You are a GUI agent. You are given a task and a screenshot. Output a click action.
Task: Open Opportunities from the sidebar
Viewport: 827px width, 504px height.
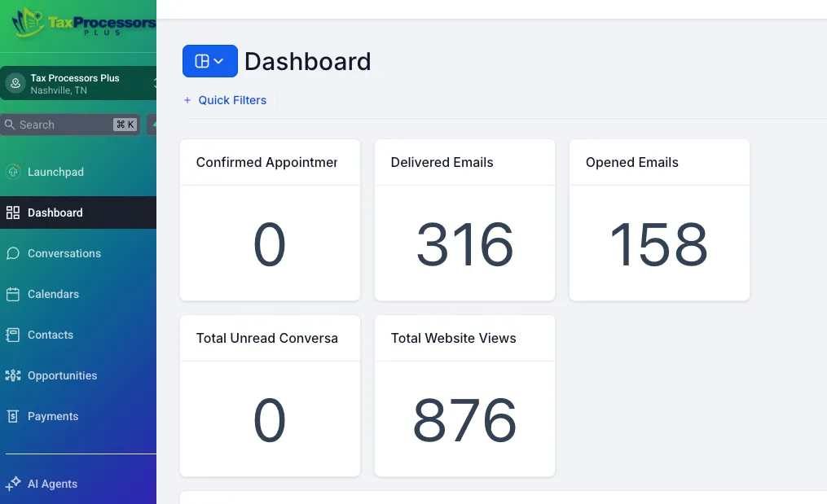78,375
